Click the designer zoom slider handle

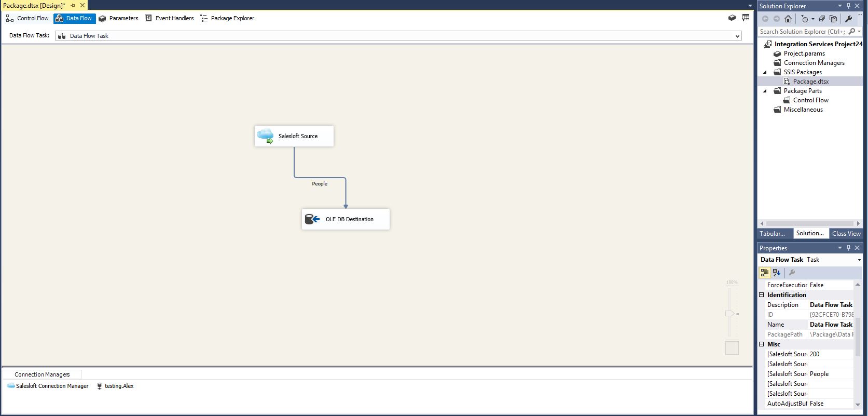(729, 313)
